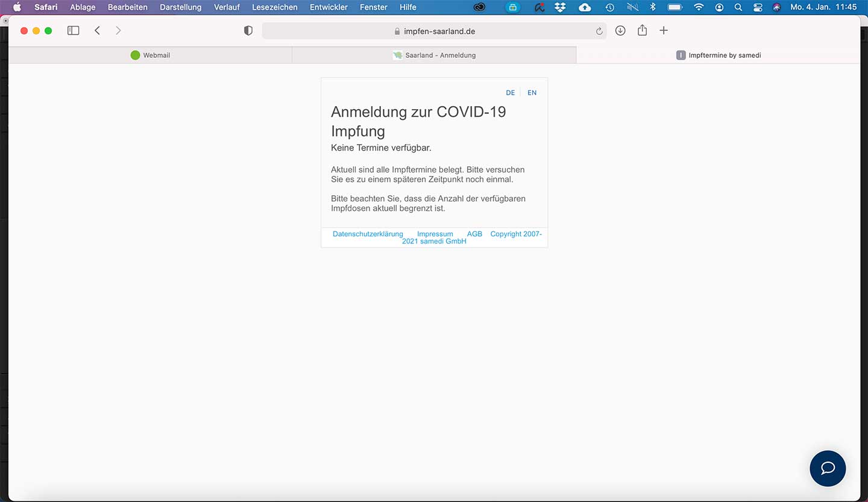
Task: Reload the page with the refresh icon
Action: tap(599, 31)
